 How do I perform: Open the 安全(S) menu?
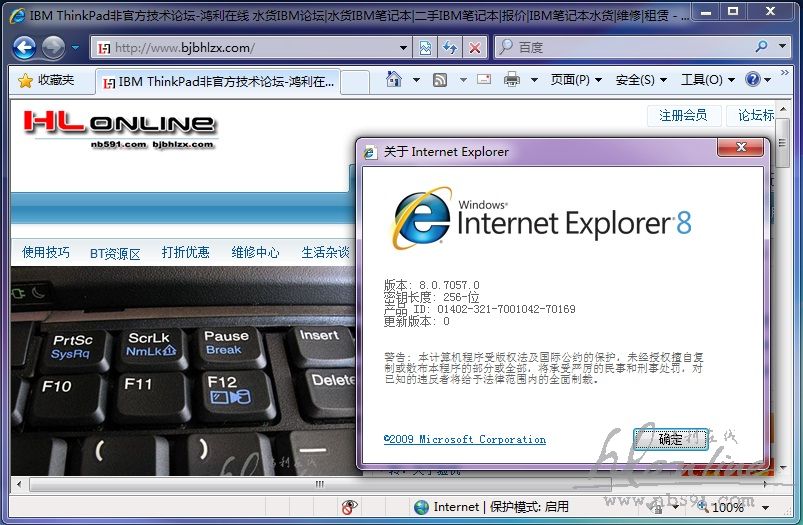pyautogui.click(x=641, y=80)
